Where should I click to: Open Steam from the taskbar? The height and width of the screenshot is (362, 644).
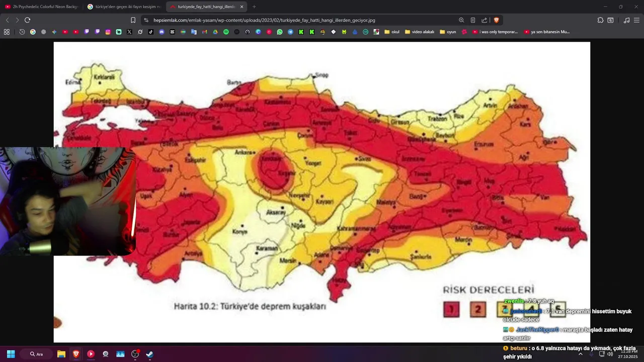[149, 354]
